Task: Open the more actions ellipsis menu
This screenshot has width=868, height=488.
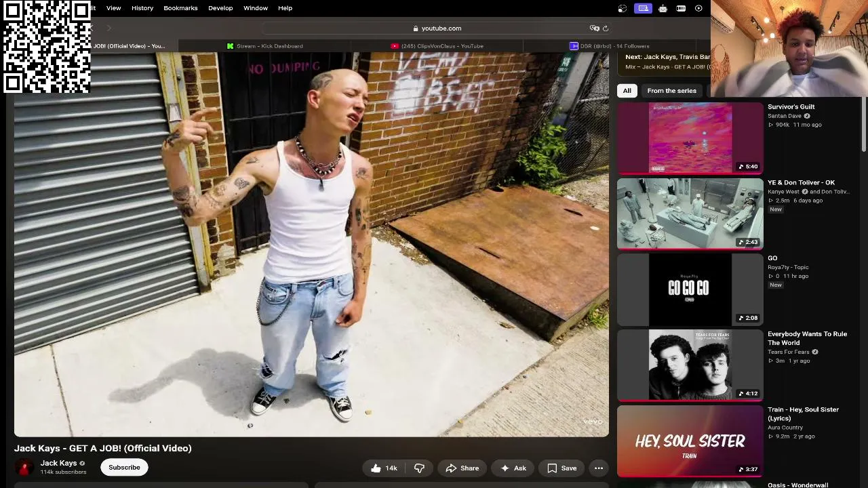Action: tap(599, 468)
